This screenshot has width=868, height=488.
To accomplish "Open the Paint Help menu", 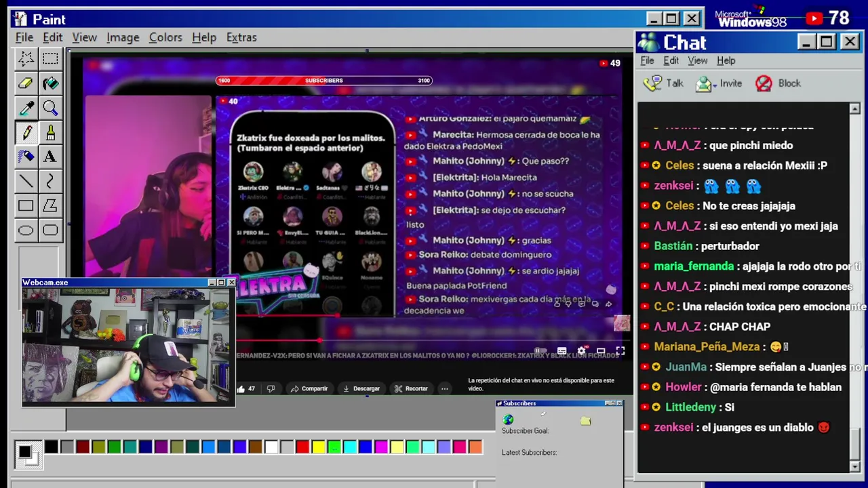I will 204,37.
